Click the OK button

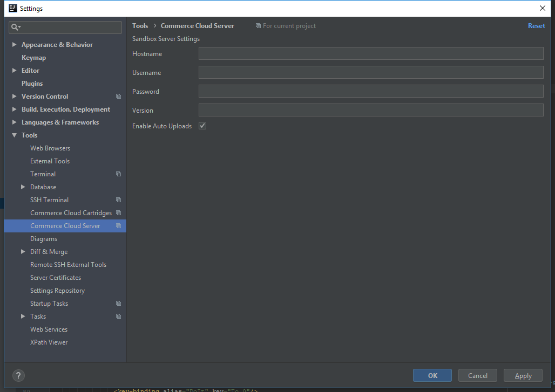click(432, 375)
